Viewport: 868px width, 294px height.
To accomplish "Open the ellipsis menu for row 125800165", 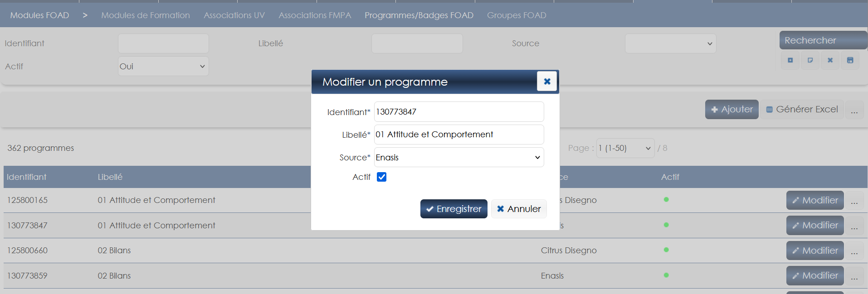I will [x=854, y=201].
